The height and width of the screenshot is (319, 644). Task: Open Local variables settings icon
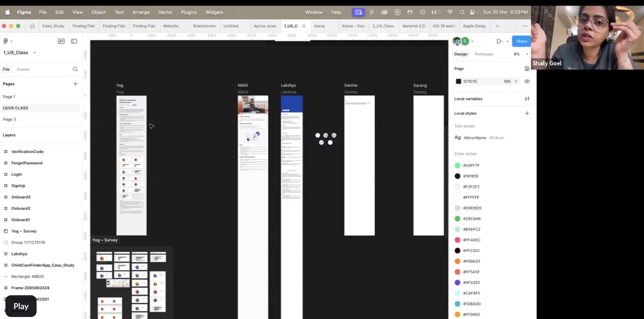click(x=527, y=99)
